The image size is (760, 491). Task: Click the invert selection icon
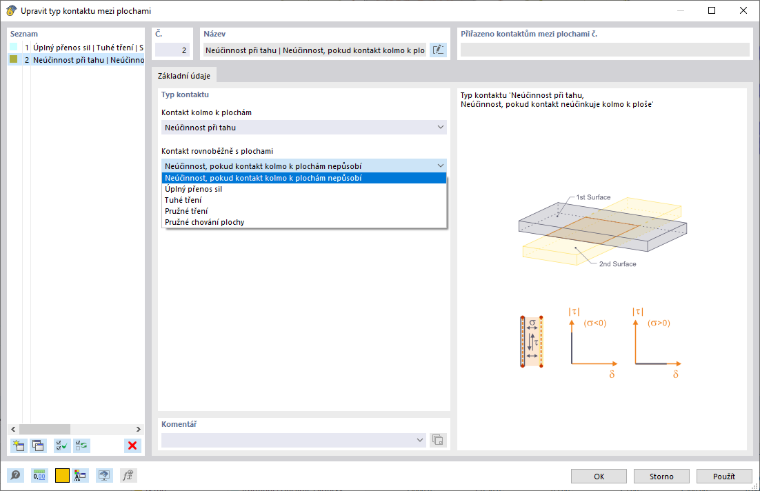pyautogui.click(x=81, y=445)
